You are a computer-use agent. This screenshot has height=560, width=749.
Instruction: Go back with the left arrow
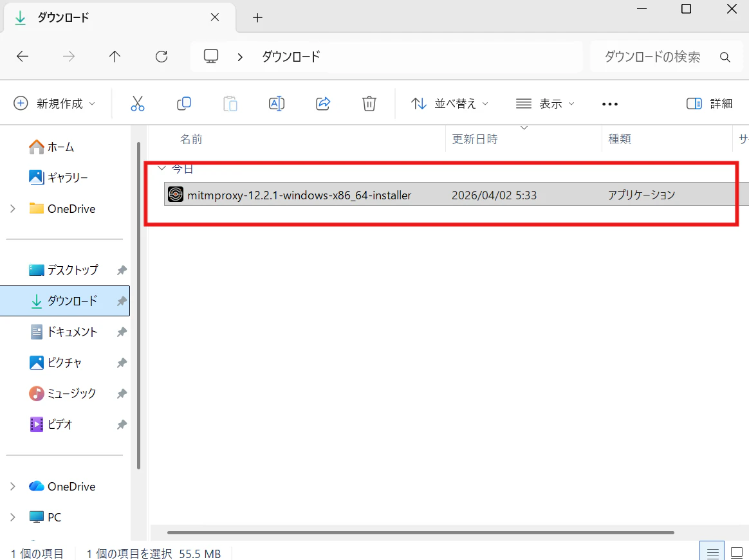pyautogui.click(x=23, y=57)
